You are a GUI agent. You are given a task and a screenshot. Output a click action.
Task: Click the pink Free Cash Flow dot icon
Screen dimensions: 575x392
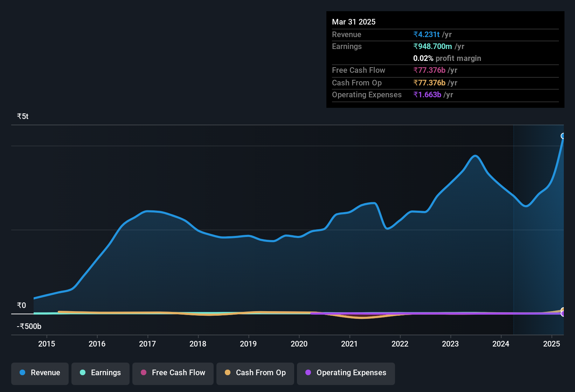144,373
